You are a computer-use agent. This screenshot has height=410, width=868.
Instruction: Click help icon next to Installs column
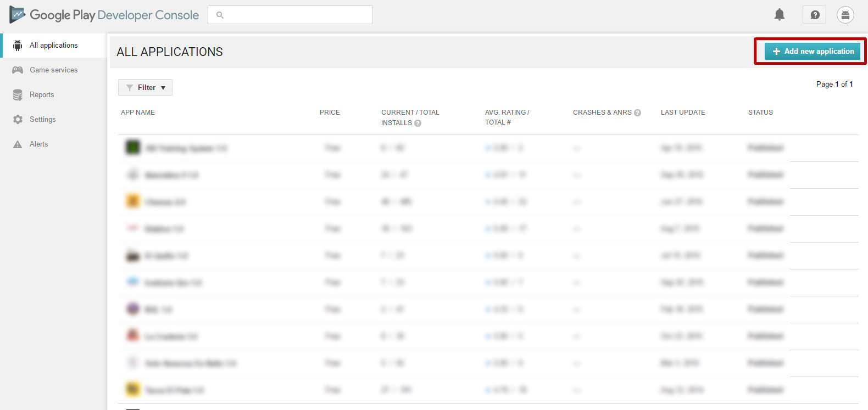pos(418,123)
